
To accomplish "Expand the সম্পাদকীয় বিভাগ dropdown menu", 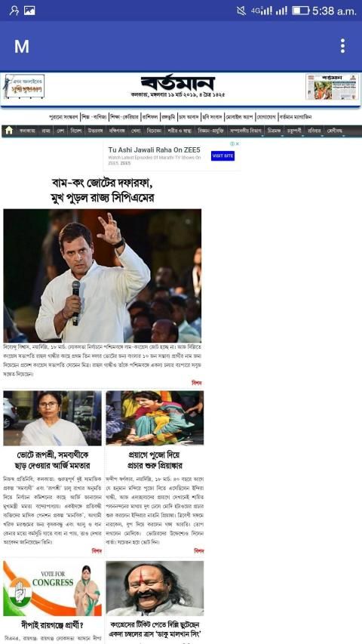I will (245, 130).
